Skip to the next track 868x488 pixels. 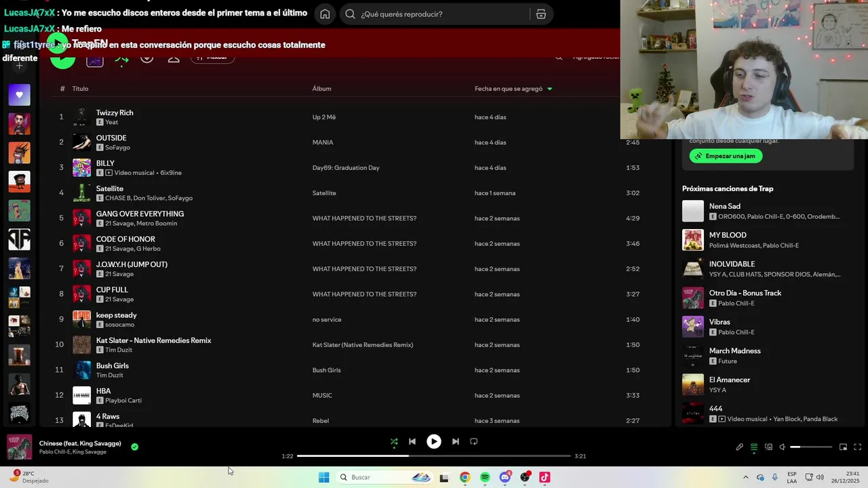456,441
